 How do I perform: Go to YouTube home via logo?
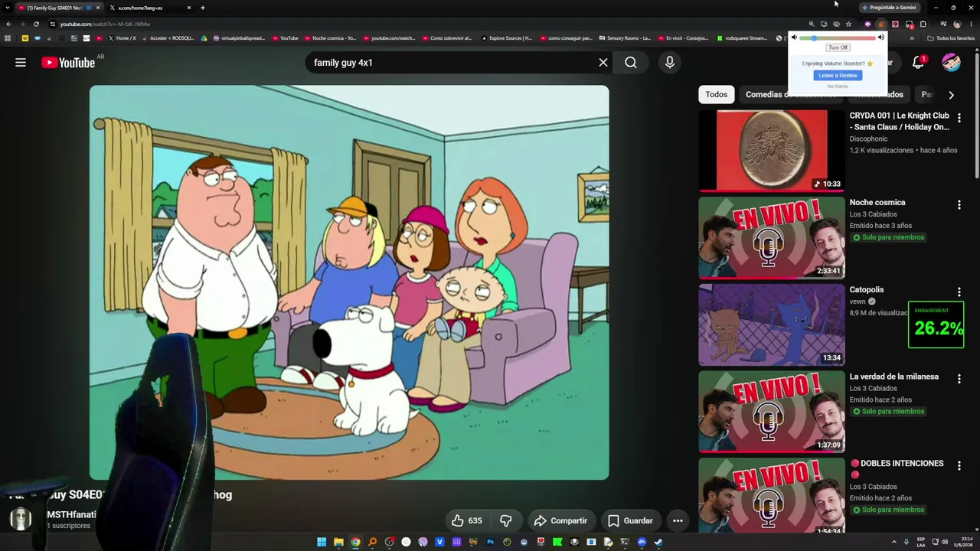[68, 63]
